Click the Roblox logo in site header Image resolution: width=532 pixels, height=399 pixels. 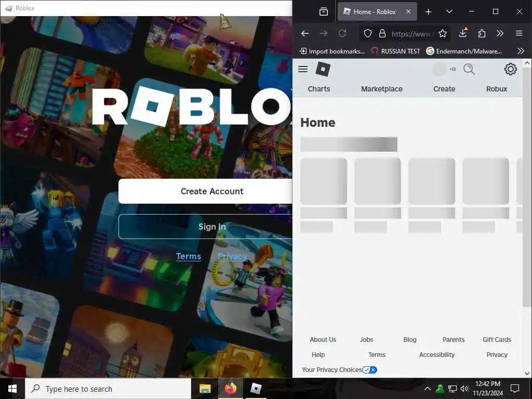[323, 69]
